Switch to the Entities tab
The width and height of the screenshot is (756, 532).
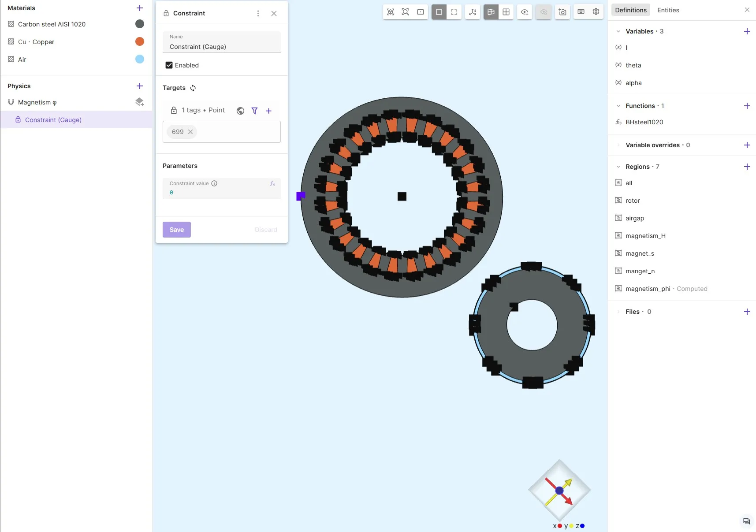(668, 10)
